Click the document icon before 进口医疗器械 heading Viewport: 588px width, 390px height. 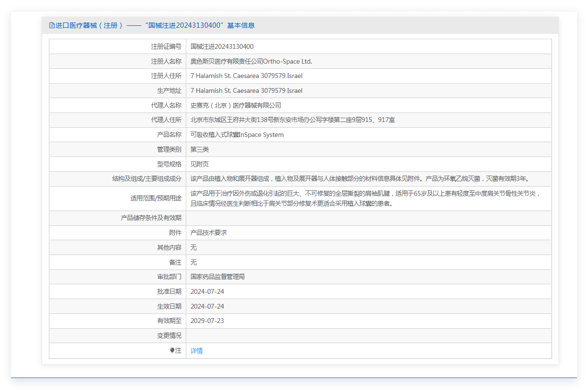point(52,25)
